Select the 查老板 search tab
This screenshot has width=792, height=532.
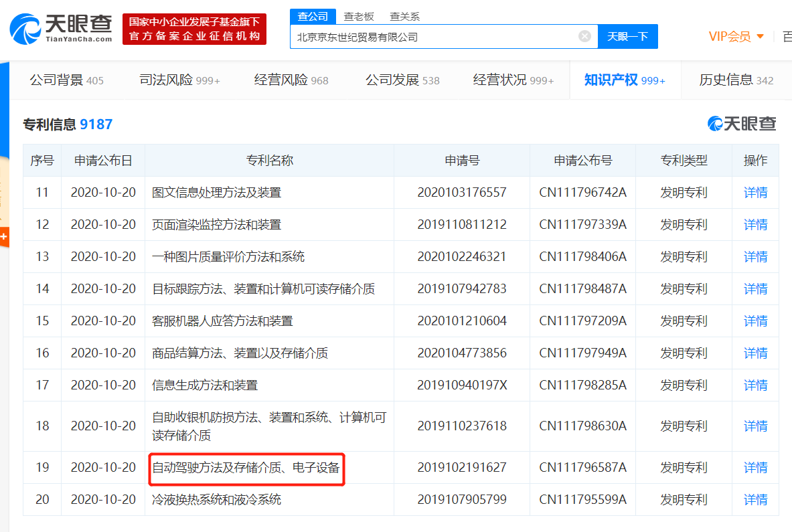pyautogui.click(x=359, y=17)
